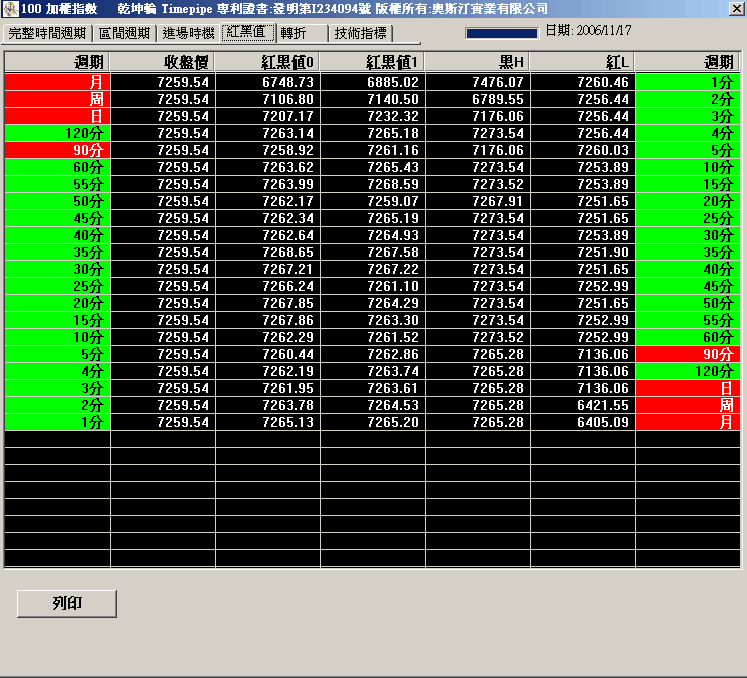Viewport: 747px width, 678px height.
Task: Select the 6405.09 cell in 紅L column
Action: coord(582,422)
